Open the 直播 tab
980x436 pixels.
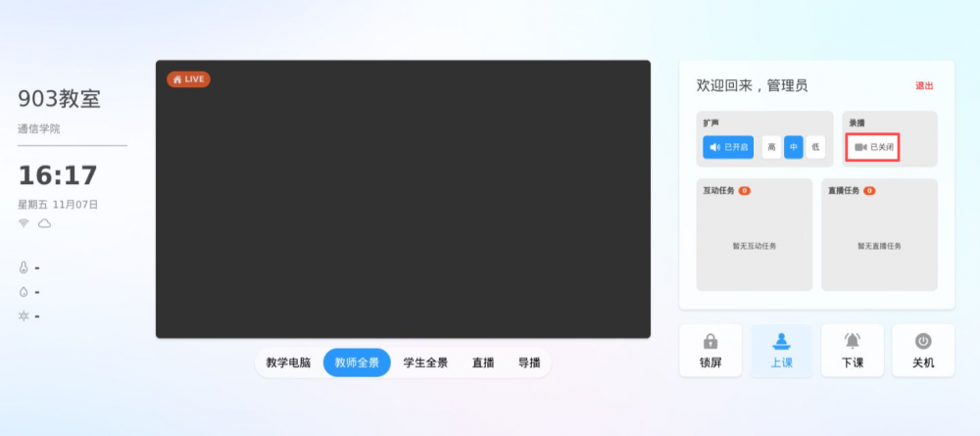click(x=482, y=363)
